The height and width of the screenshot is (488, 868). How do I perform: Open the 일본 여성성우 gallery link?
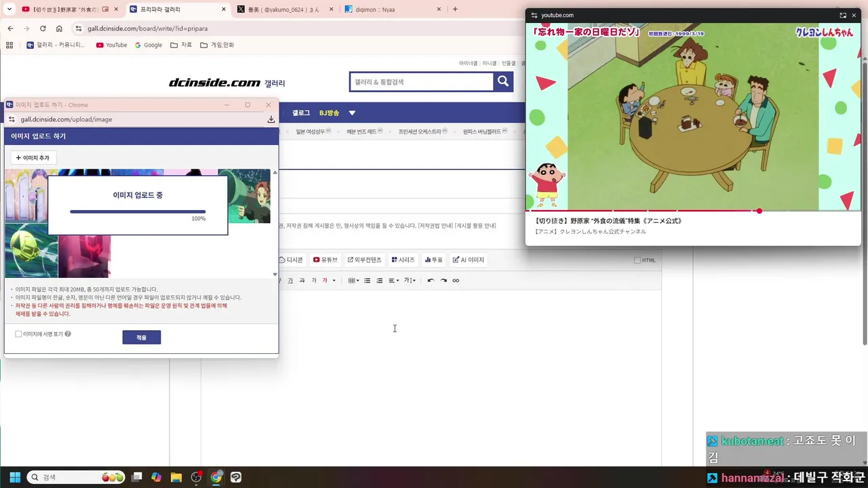coord(313,131)
